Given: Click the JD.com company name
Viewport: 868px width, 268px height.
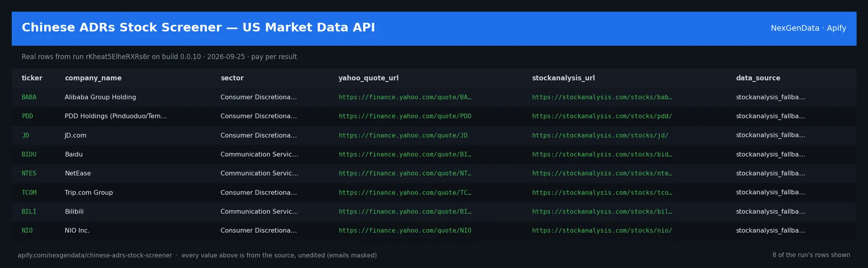Looking at the screenshot, I should tap(76, 135).
